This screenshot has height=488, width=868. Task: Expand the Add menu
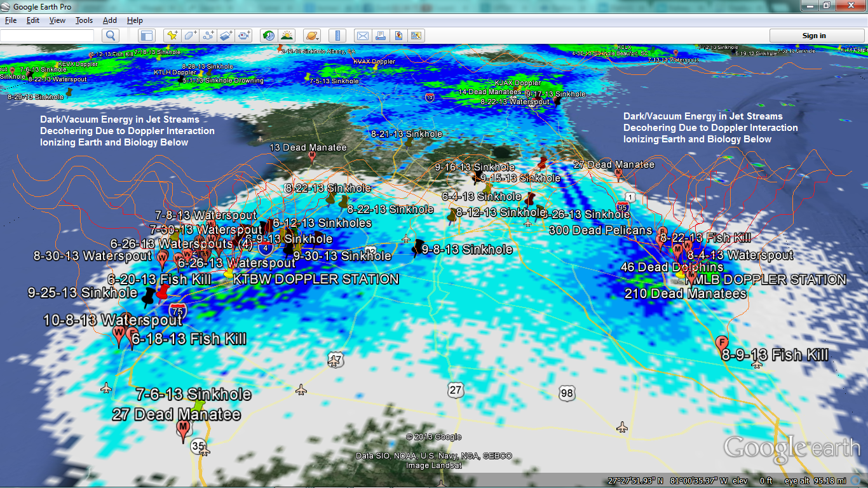(x=110, y=20)
